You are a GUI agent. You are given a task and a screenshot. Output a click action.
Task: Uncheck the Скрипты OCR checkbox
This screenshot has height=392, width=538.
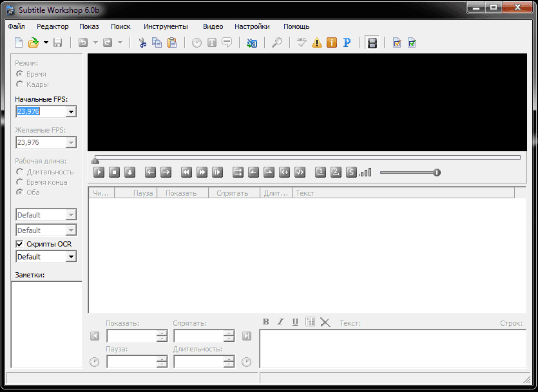coord(19,244)
